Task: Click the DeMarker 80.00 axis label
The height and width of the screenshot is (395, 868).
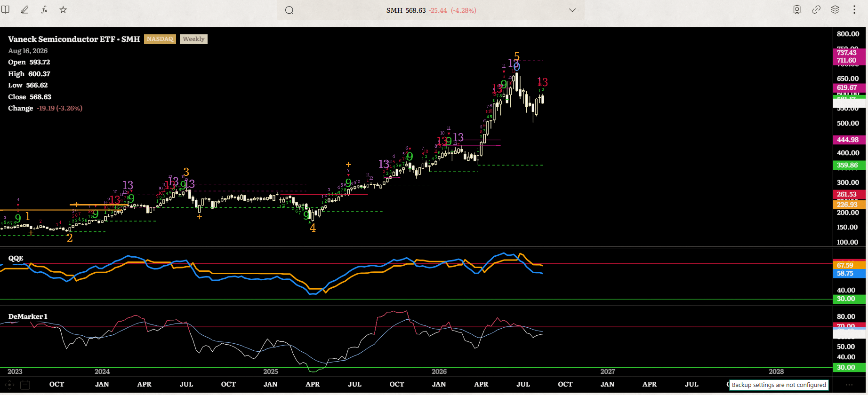Action: point(846,316)
